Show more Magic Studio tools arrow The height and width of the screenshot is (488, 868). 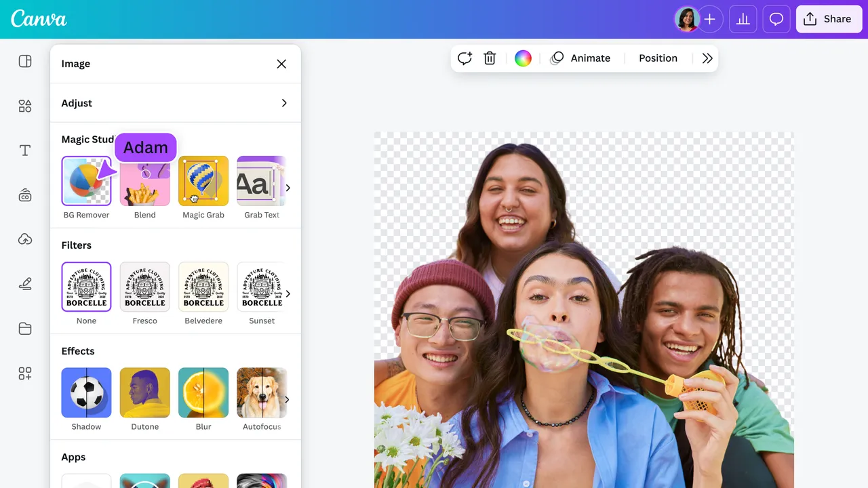click(x=288, y=188)
